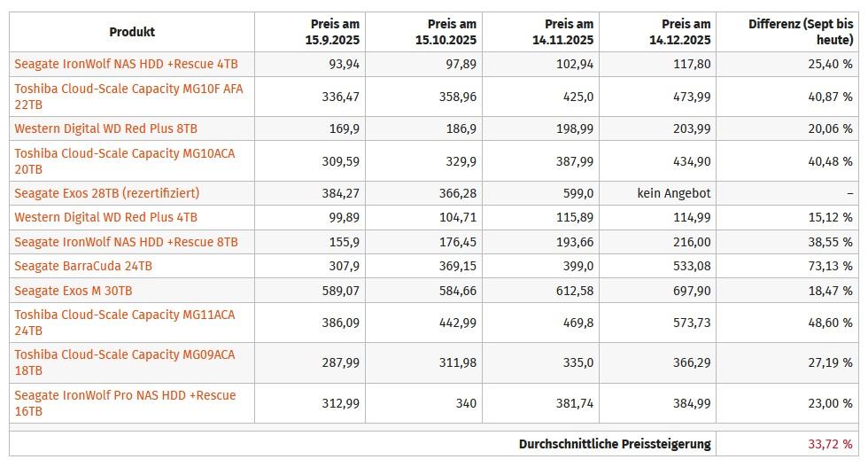
Task: Click the Preis am 15.9.2025 column header
Action: coord(334,32)
